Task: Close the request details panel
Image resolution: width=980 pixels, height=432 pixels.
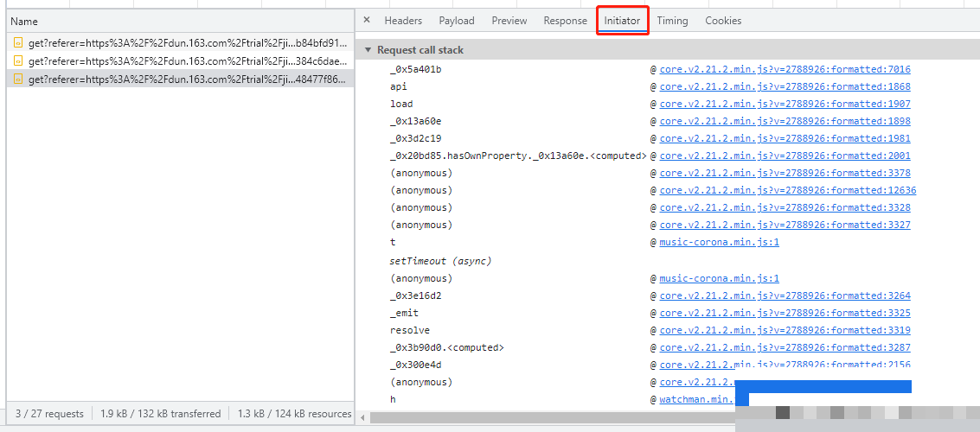Action: [367, 21]
